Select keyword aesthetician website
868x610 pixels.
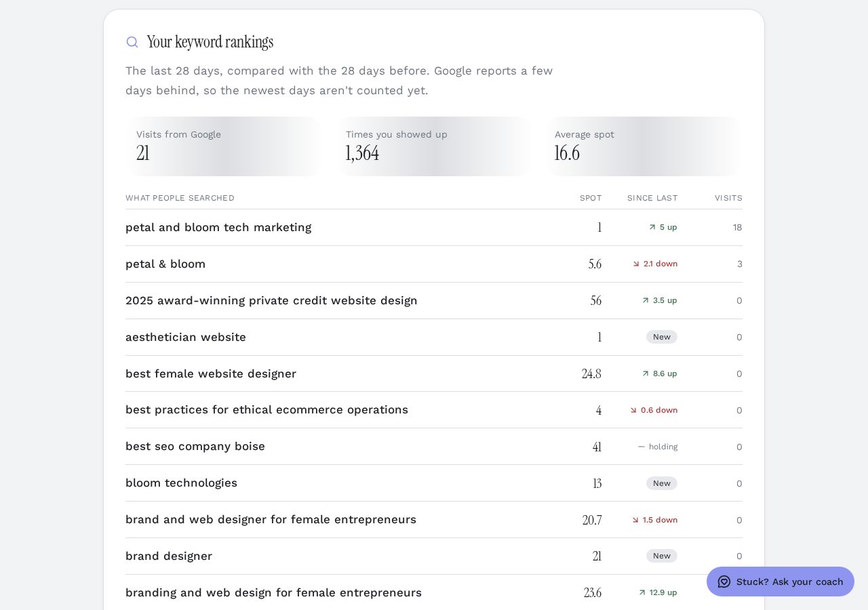(186, 337)
